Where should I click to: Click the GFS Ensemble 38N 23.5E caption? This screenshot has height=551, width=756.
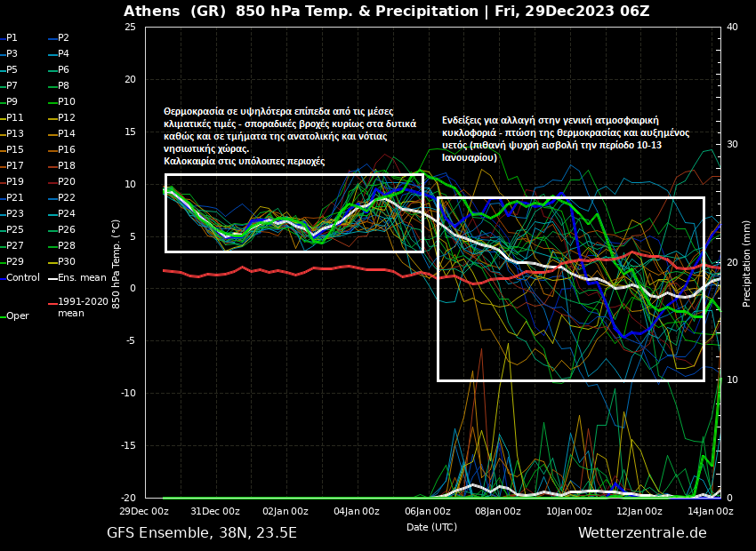click(202, 533)
